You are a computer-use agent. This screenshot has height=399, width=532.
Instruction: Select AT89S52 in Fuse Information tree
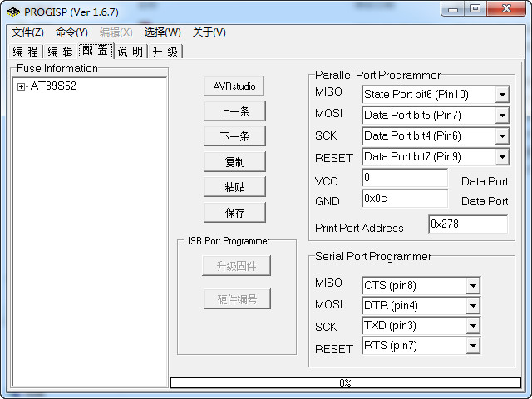[53, 86]
